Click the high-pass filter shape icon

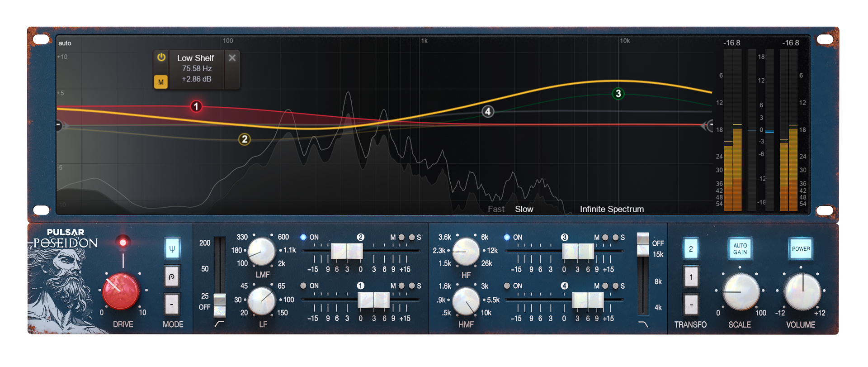tap(219, 324)
